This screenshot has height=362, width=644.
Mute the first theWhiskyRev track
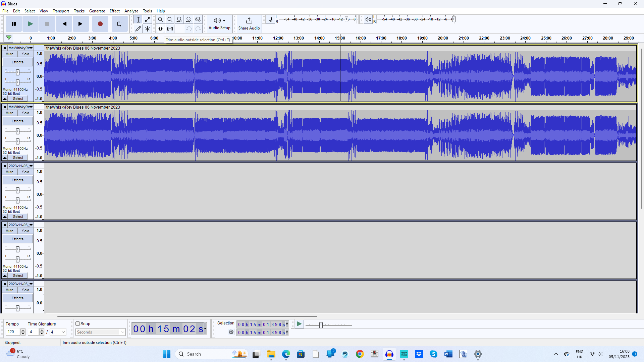pos(10,54)
